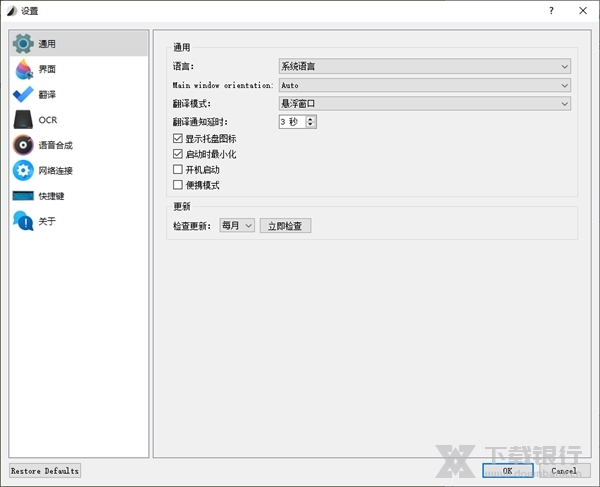Open the Main window orientation dropdown
Image resolution: width=600 pixels, height=487 pixels.
point(424,85)
